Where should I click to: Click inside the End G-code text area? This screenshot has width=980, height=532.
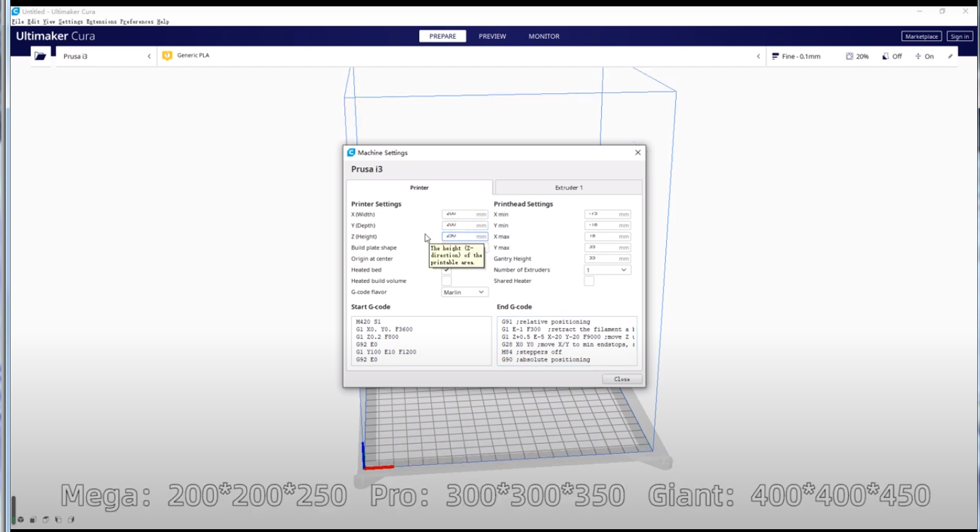click(x=567, y=341)
